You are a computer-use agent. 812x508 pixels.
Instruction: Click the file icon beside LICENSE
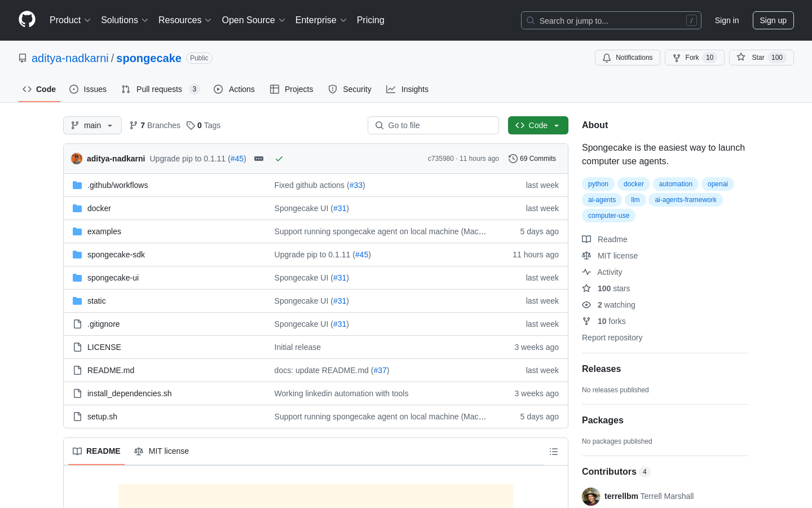click(77, 347)
